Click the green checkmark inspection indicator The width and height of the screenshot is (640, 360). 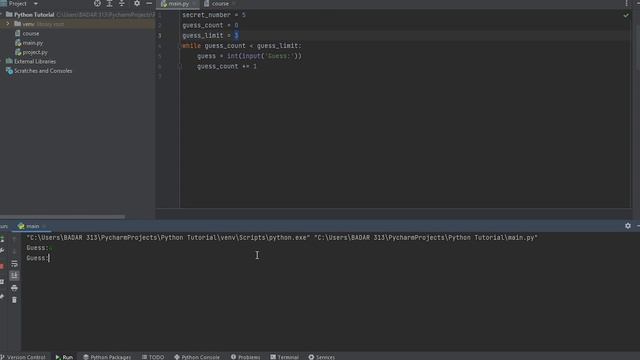[x=626, y=15]
